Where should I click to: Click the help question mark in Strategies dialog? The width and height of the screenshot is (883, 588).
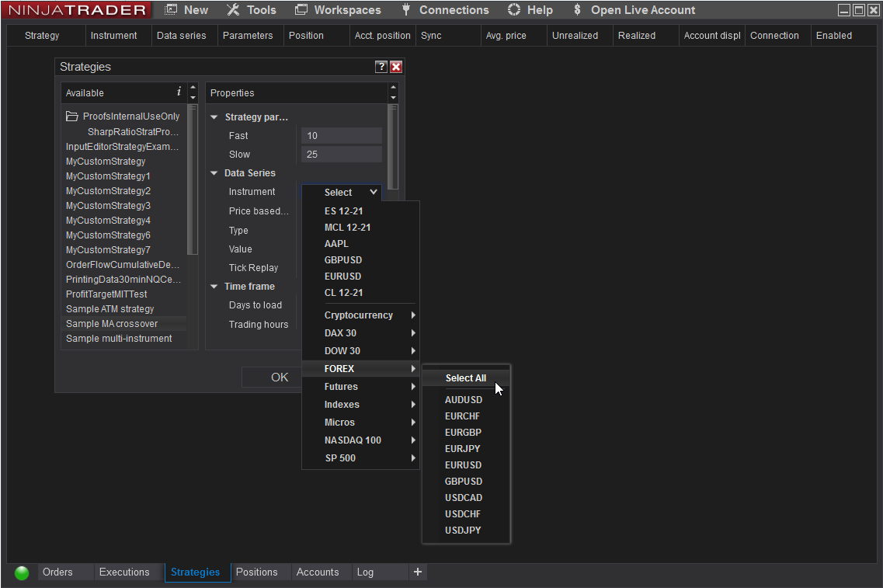tap(381, 67)
